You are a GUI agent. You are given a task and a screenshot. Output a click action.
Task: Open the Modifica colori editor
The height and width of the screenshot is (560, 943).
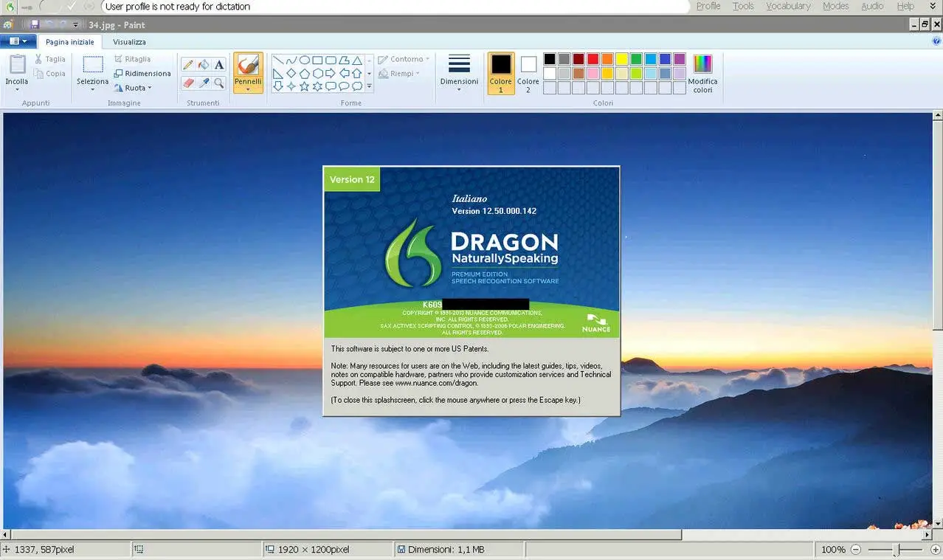[x=702, y=74]
